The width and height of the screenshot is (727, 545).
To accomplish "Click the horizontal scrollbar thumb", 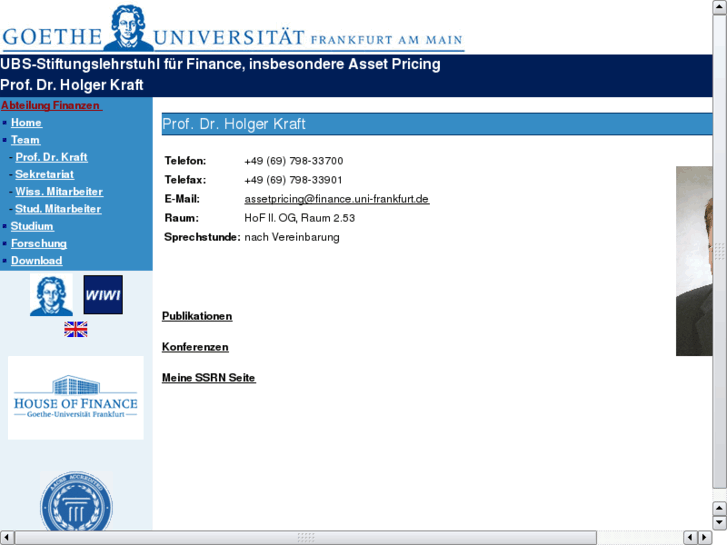I will (x=306, y=538).
